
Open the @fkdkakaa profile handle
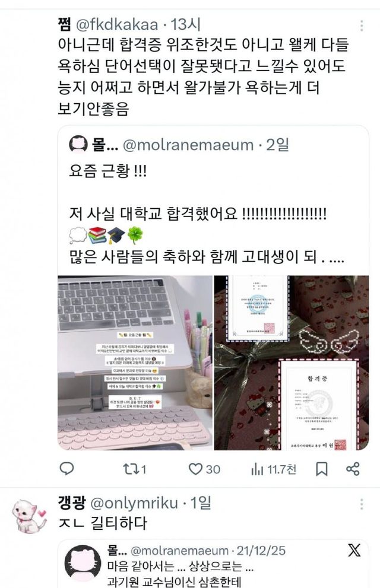pyautogui.click(x=117, y=25)
